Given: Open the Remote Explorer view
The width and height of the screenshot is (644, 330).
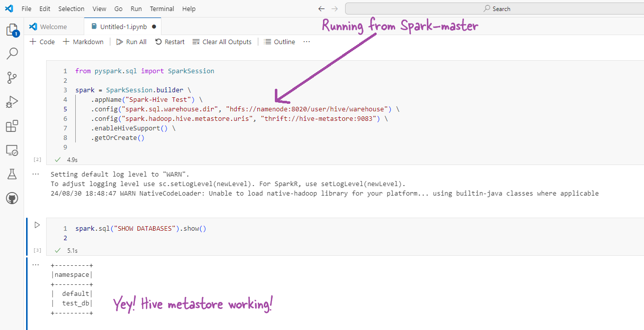Looking at the screenshot, I should (x=12, y=150).
